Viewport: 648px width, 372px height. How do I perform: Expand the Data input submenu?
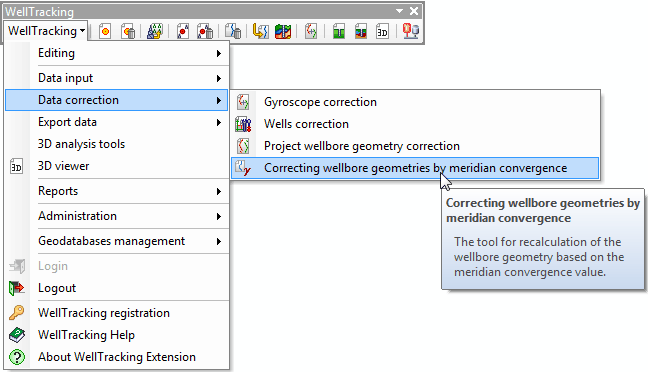coord(130,78)
